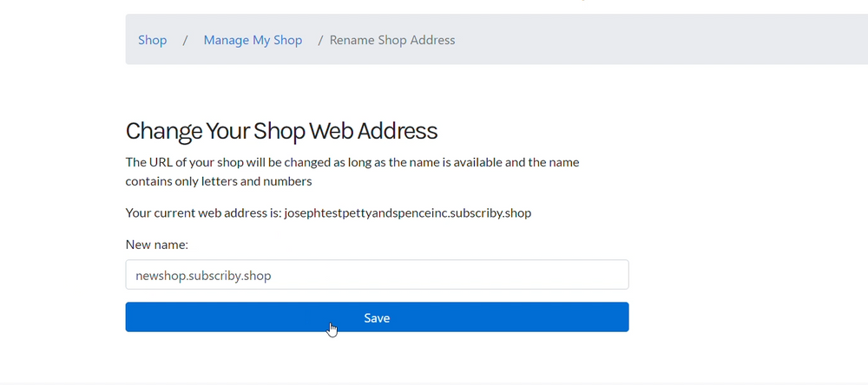Open the Shop breadcrumb link
This screenshot has height=385, width=868.
click(x=152, y=40)
